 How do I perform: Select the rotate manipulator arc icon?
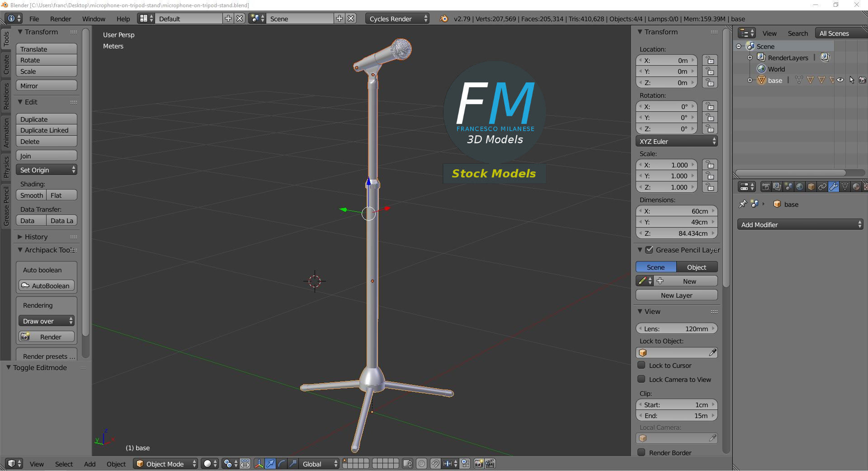click(x=282, y=464)
